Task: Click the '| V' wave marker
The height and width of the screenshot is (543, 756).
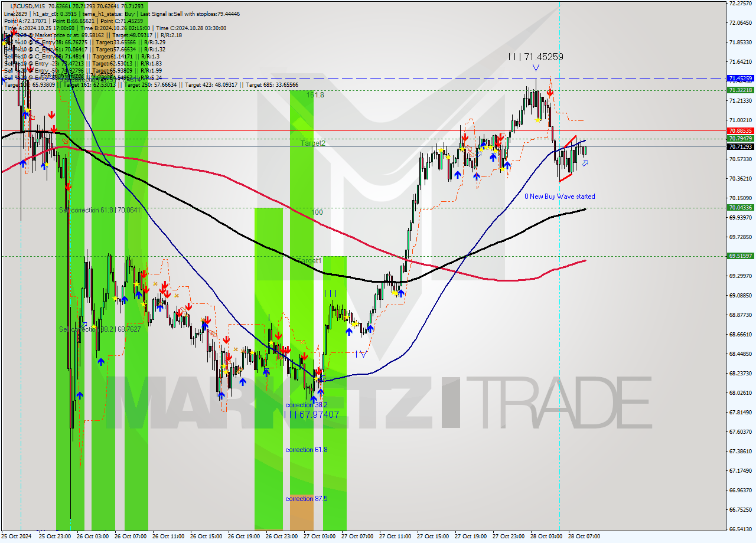Action: (x=361, y=354)
